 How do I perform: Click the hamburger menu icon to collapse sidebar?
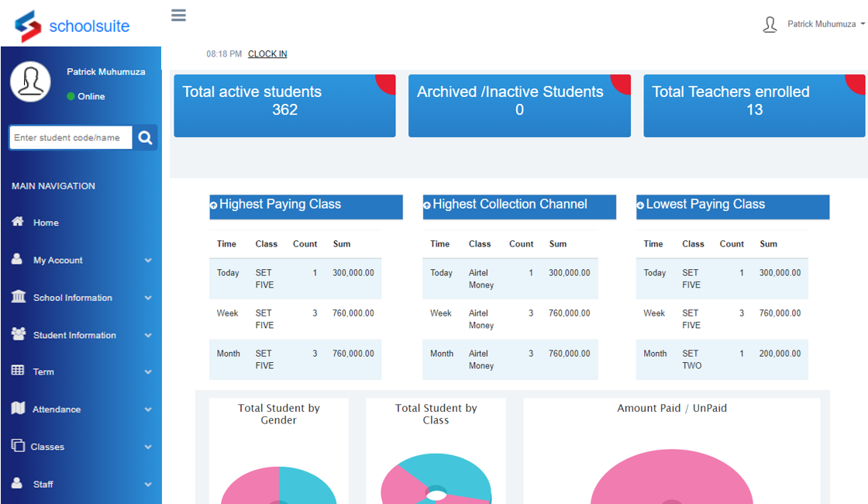click(x=179, y=16)
